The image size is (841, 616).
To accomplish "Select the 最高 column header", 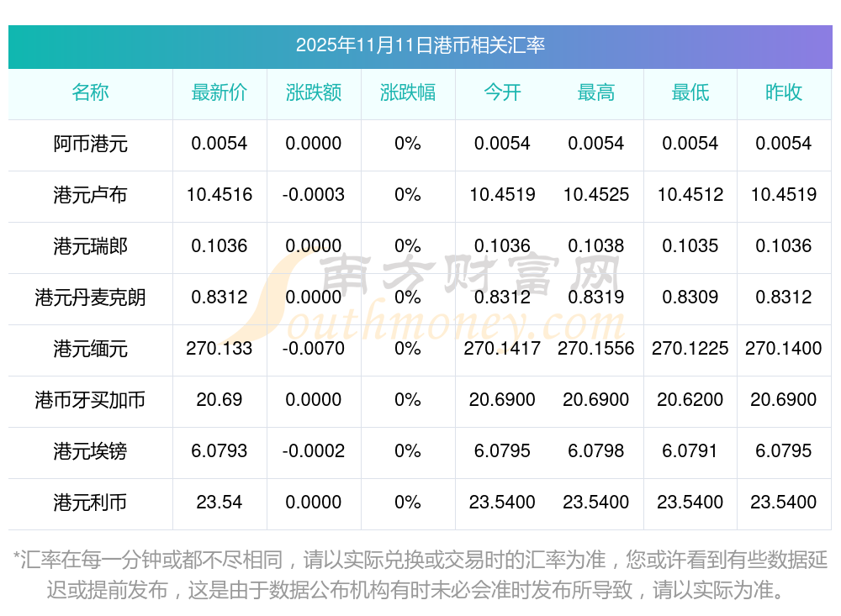I will coord(596,92).
